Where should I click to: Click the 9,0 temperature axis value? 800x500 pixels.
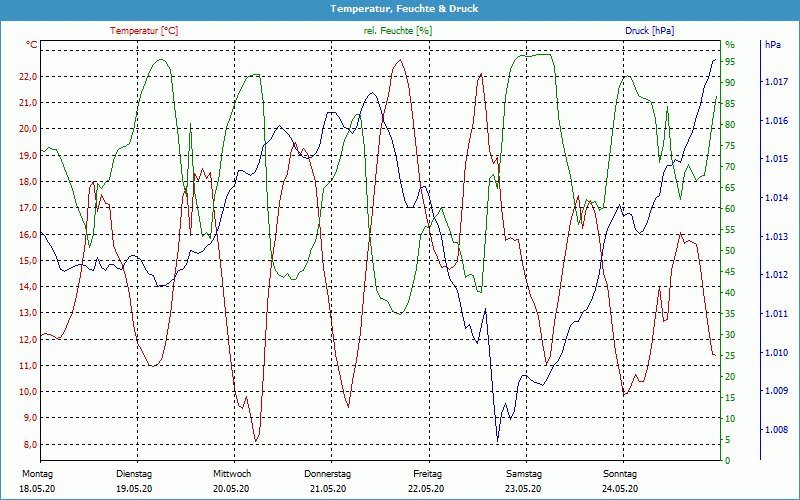pyautogui.click(x=30, y=418)
